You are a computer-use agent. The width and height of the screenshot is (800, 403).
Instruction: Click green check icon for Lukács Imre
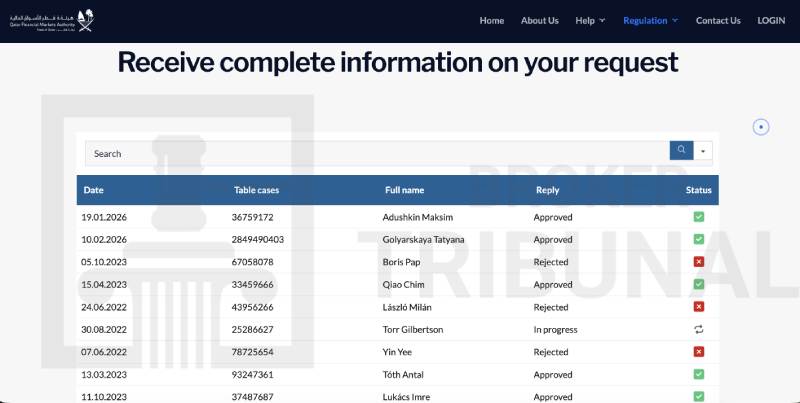click(x=698, y=396)
